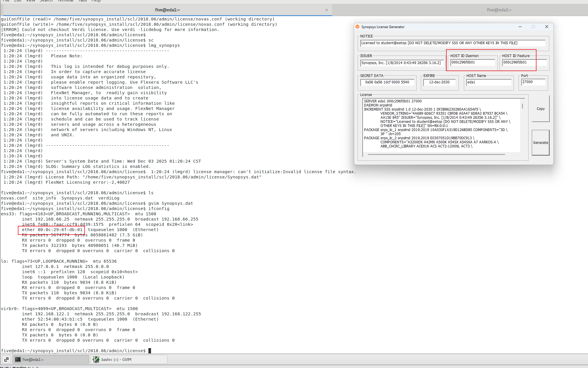Click the HOST Name field
The width and height of the screenshot is (588, 368).
point(488,82)
